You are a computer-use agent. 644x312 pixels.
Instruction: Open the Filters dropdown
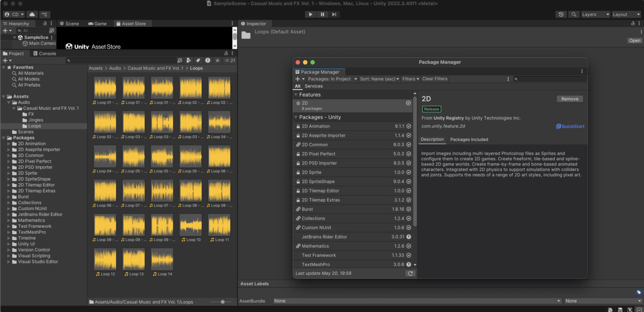411,79
